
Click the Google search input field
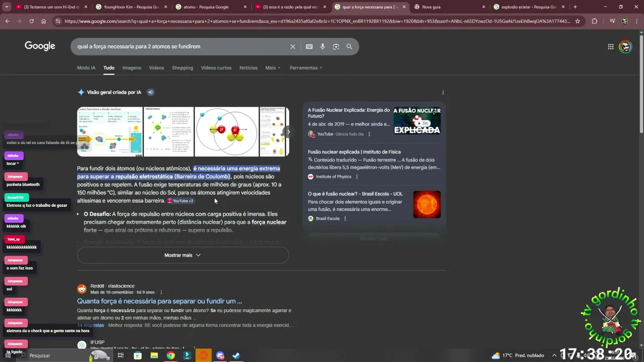tap(181, 46)
